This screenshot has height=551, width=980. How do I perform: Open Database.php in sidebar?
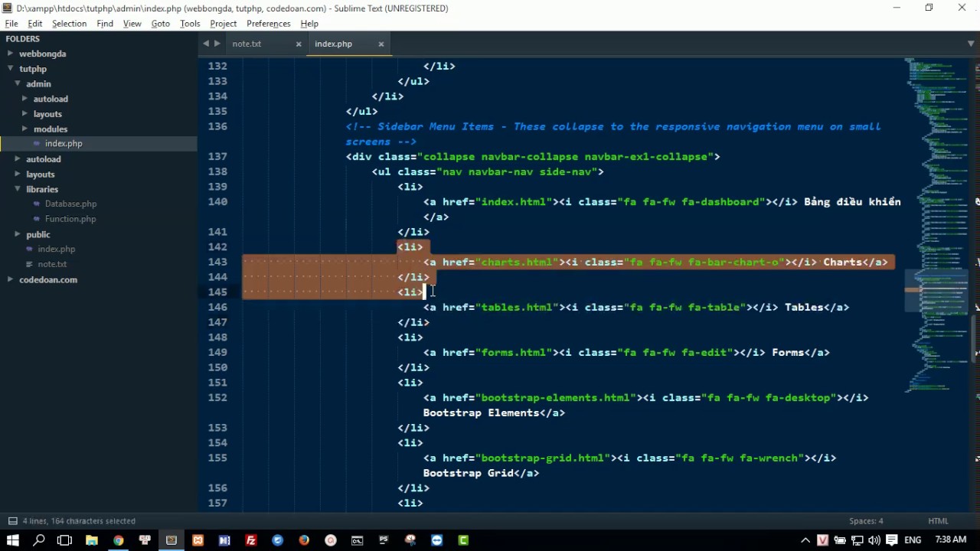[70, 204]
